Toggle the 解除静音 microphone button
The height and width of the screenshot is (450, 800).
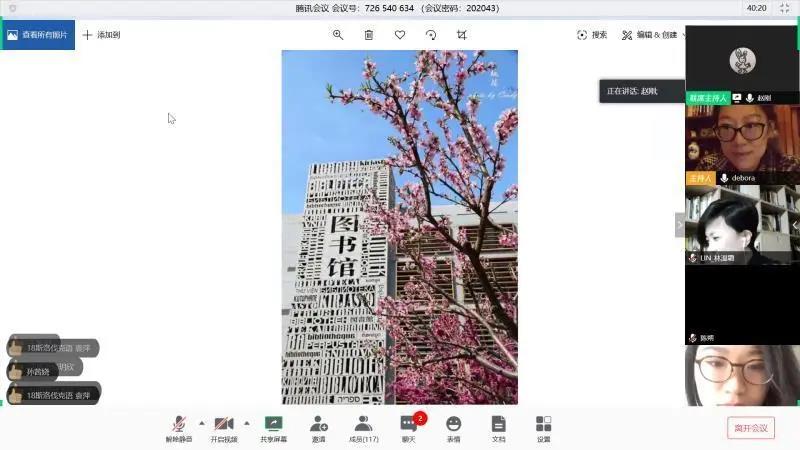(179, 427)
